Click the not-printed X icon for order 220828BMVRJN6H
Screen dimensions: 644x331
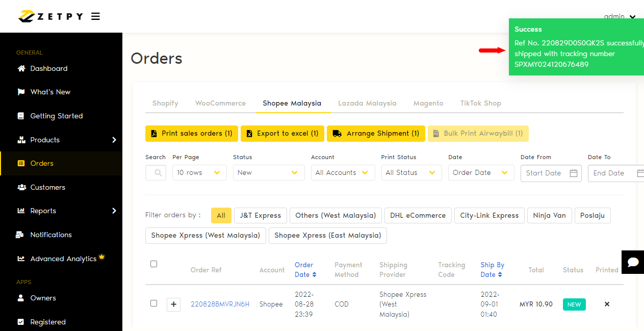click(x=607, y=304)
